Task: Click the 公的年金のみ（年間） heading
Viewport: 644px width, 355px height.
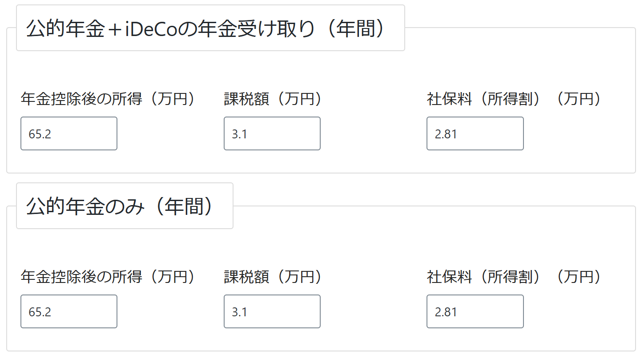Action: (125, 205)
